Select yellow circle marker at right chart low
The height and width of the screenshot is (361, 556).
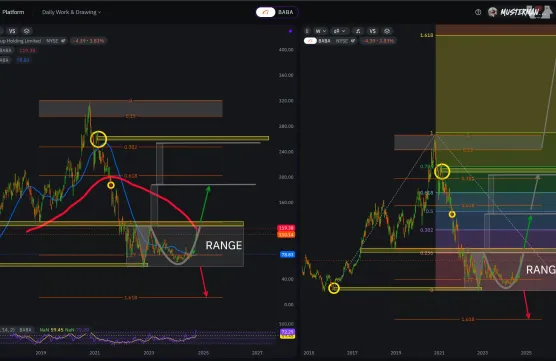tap(334, 288)
